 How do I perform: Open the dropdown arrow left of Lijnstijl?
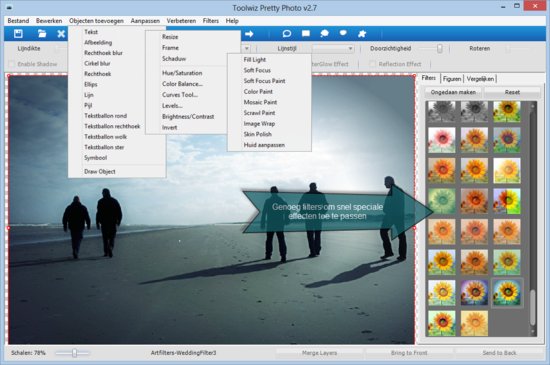pos(247,48)
